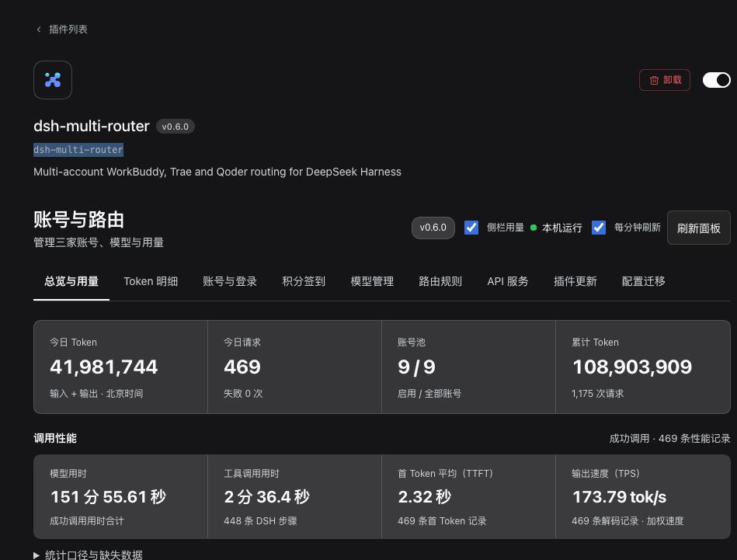Click the 今日 Token value 41,981,744
The width and height of the screenshot is (737, 560).
pos(104,367)
